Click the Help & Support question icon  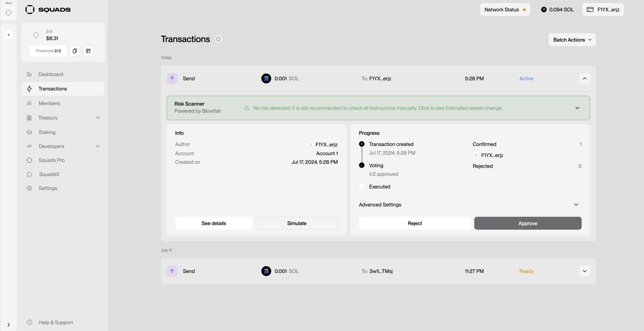click(x=30, y=323)
